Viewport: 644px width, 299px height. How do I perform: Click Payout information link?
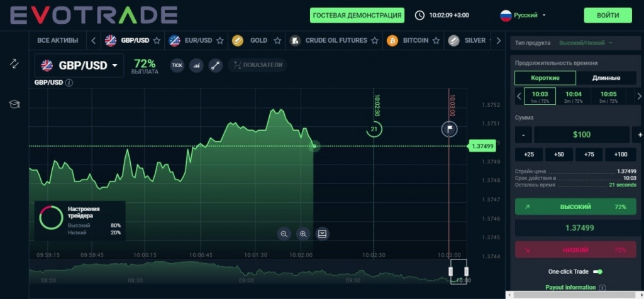[570, 288]
